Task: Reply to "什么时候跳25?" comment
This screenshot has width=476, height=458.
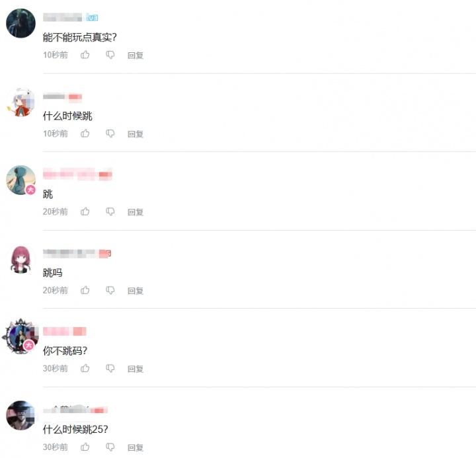Action: (x=136, y=447)
